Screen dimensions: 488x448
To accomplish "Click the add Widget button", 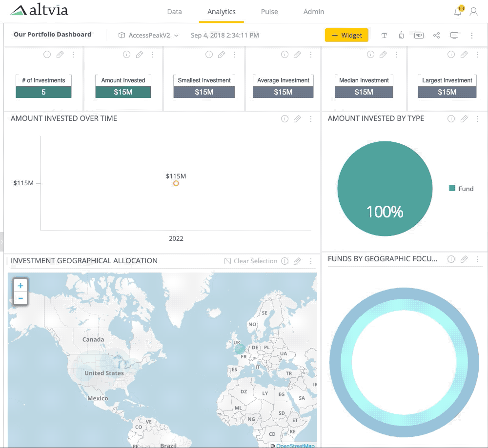I will click(x=346, y=35).
